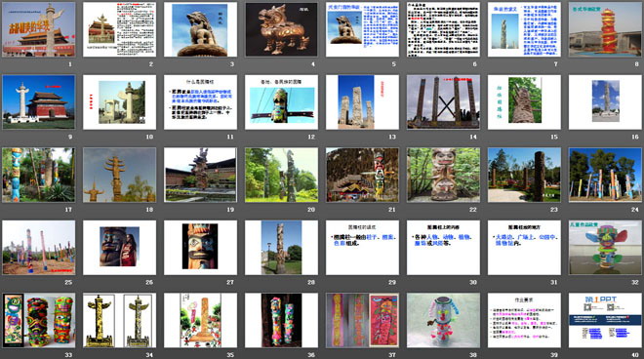This screenshot has height=359, width=644.
Task: Select slide 22 carved face totem closeup
Action: (x=443, y=175)
